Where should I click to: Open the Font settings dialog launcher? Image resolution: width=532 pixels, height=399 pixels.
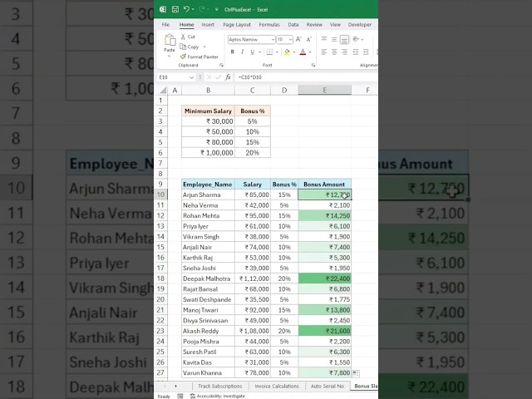click(313, 65)
